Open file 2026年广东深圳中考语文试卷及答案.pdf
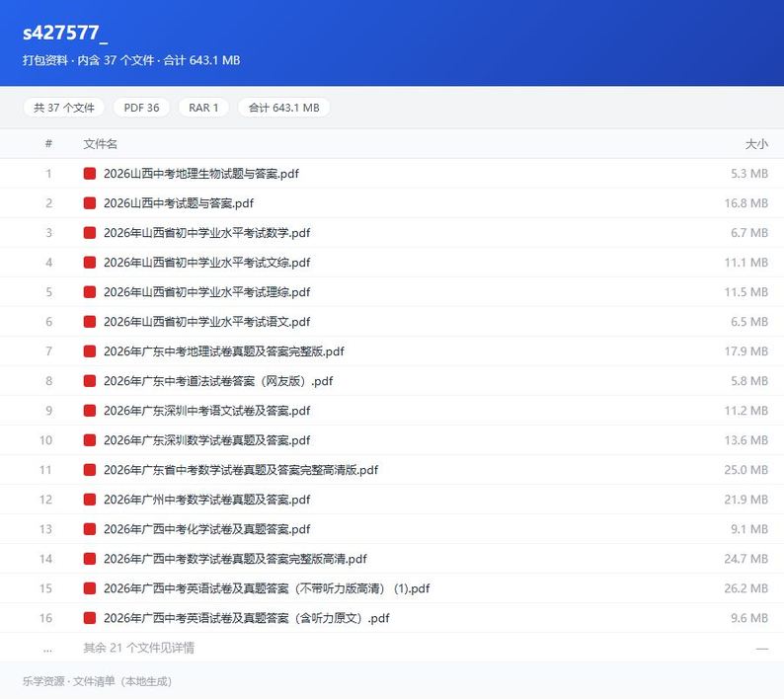The height and width of the screenshot is (699, 784). [206, 411]
